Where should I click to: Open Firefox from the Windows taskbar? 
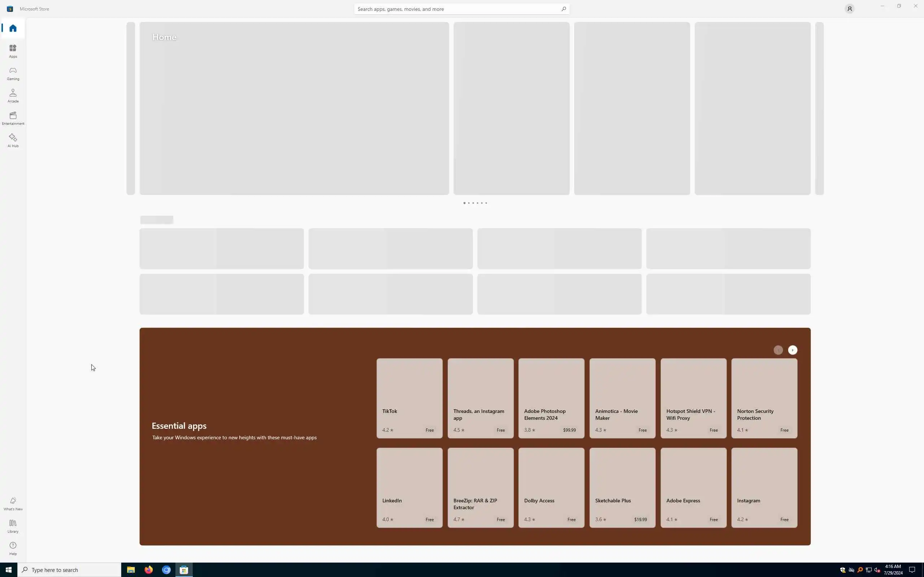click(x=149, y=570)
